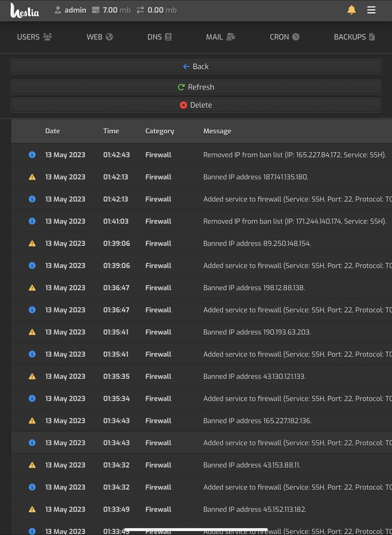Select message 'Banned IP address 45.152.113.182.'
The height and width of the screenshot is (535, 392).
pyautogui.click(x=254, y=509)
